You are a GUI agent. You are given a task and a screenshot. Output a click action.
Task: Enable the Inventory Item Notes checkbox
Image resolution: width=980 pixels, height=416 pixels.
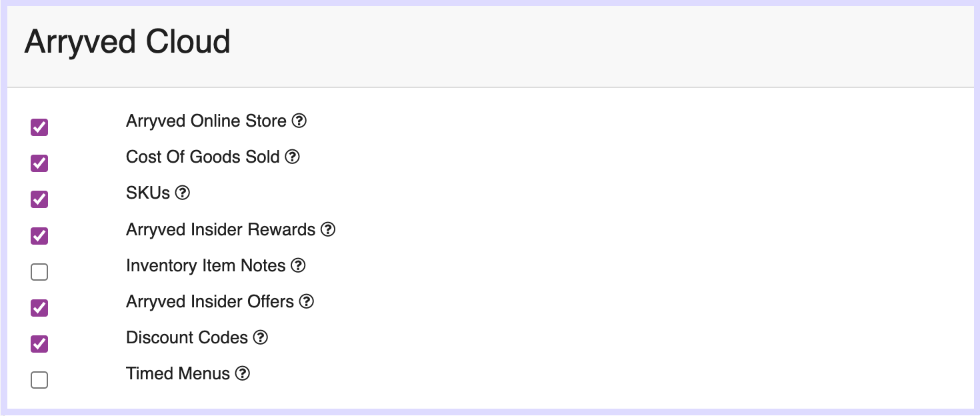tap(39, 271)
